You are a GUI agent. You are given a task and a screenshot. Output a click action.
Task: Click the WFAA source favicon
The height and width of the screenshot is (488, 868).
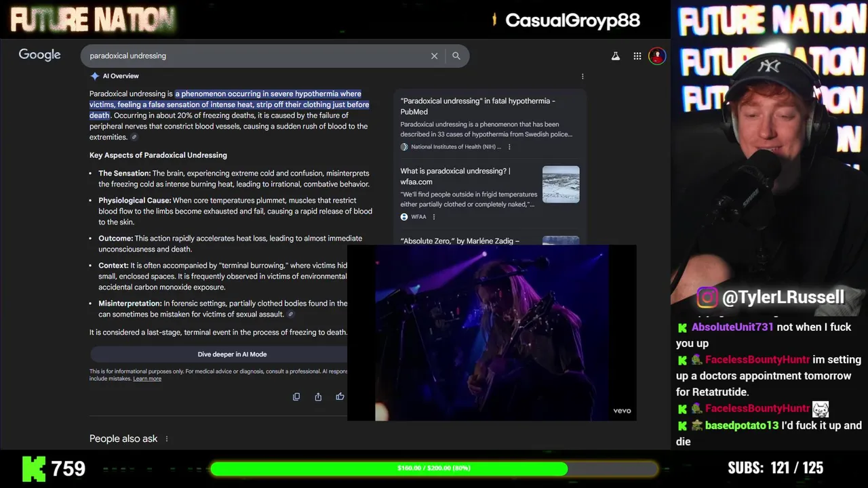(404, 217)
